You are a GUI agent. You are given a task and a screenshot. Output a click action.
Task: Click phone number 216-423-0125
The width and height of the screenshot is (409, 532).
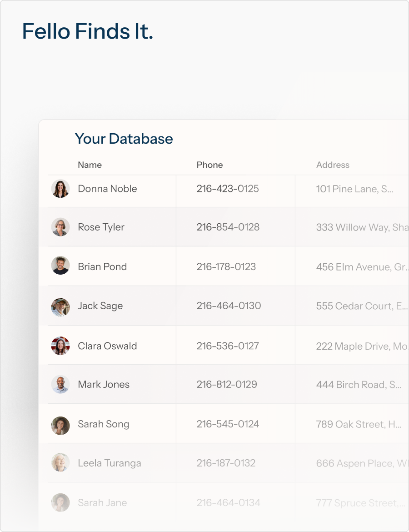click(x=228, y=189)
